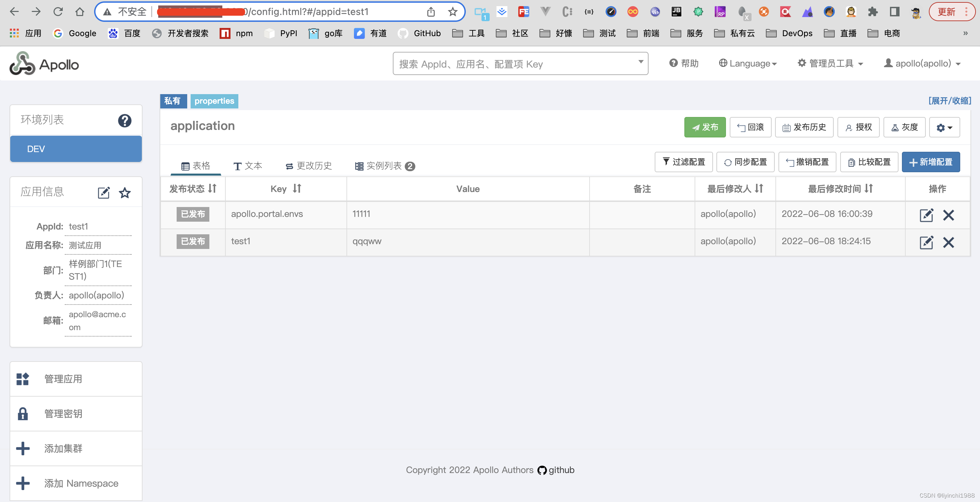Image resolution: width=980 pixels, height=502 pixels.
Task: Expand namespace gear settings dropdown
Action: (x=944, y=127)
